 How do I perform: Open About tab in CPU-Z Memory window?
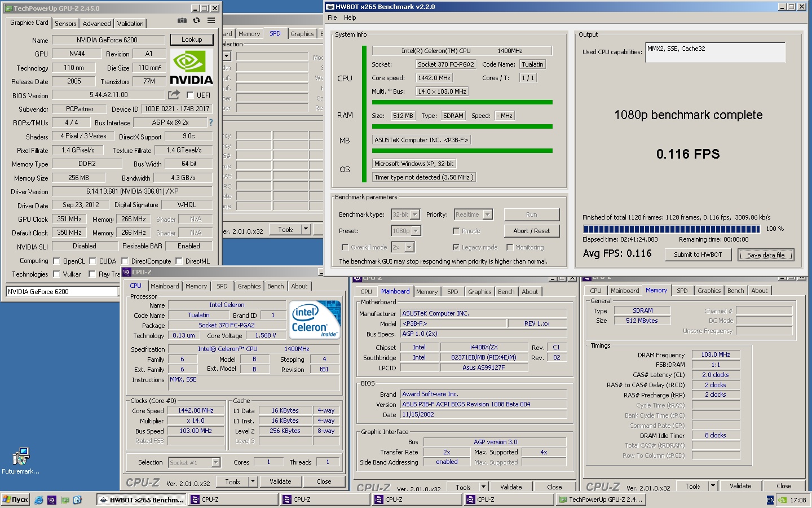[759, 291]
